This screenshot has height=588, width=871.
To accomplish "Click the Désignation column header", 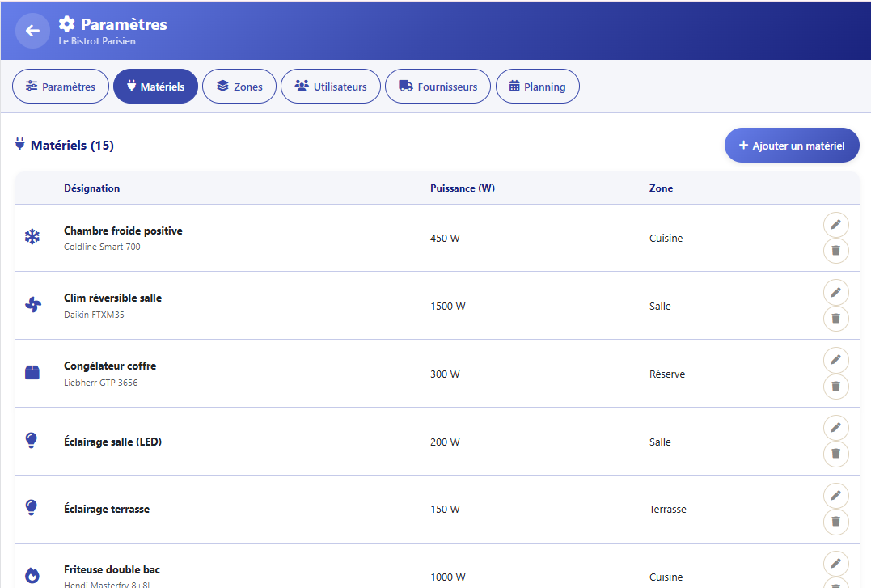I will click(92, 188).
